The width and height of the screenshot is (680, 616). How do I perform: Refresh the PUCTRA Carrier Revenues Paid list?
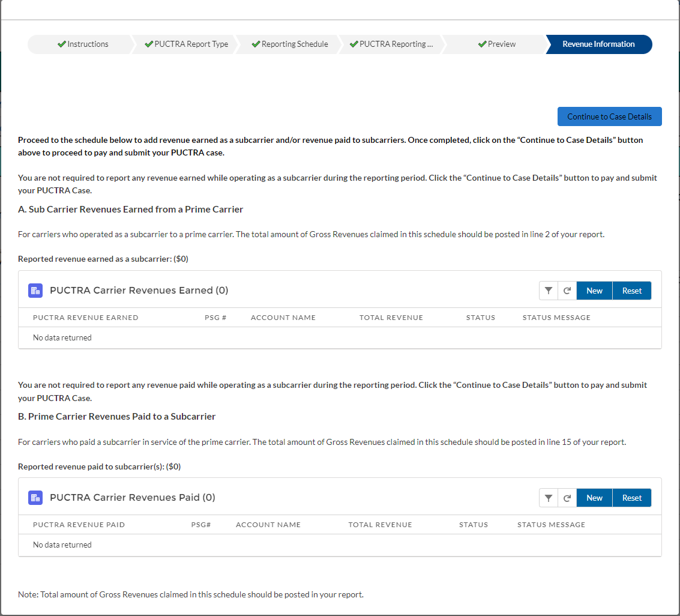567,498
